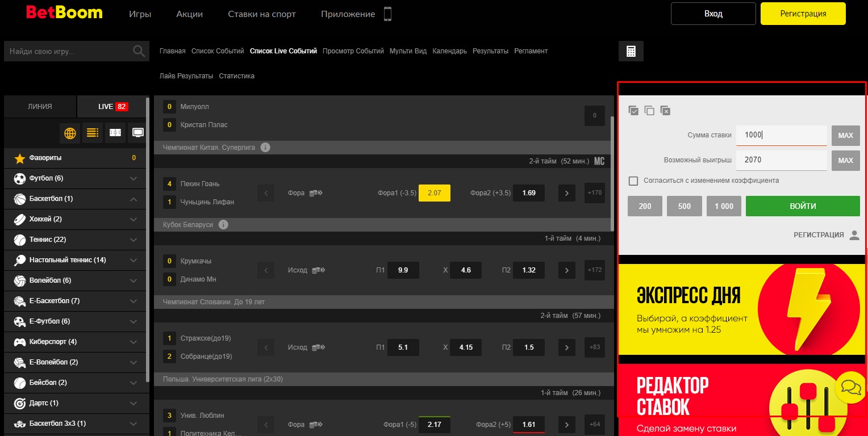Expand the Футбол (6) category
Viewport: 868px width, 436px height.
(133, 178)
